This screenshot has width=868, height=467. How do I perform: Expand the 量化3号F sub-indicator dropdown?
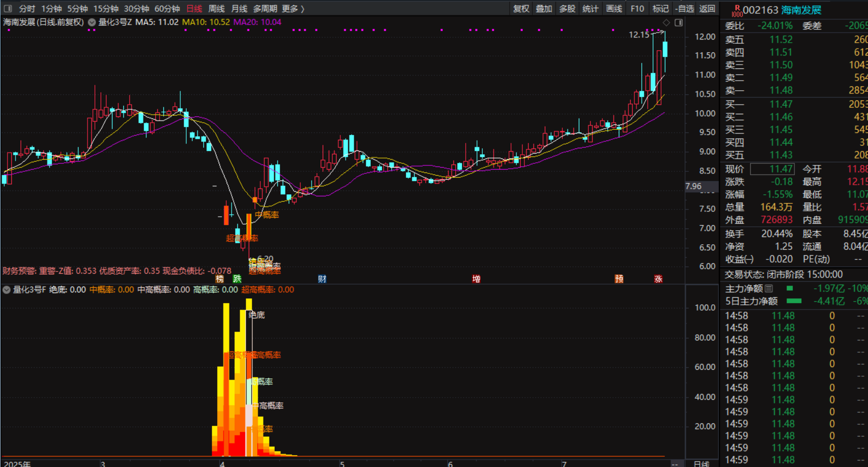pyautogui.click(x=6, y=290)
